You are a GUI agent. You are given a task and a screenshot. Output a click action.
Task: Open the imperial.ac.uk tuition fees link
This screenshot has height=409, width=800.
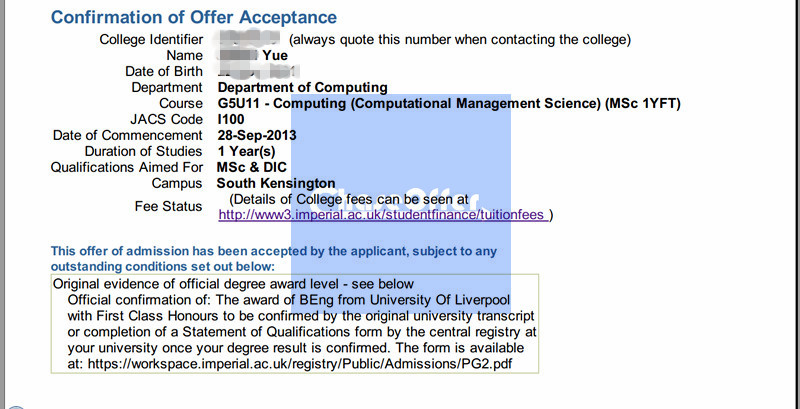[x=383, y=215]
